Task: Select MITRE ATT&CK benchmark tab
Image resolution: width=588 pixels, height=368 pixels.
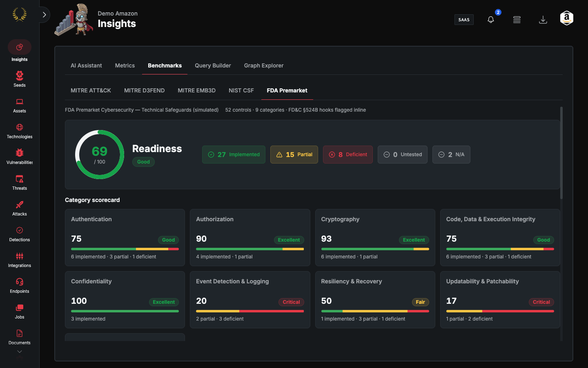Action: (x=91, y=90)
